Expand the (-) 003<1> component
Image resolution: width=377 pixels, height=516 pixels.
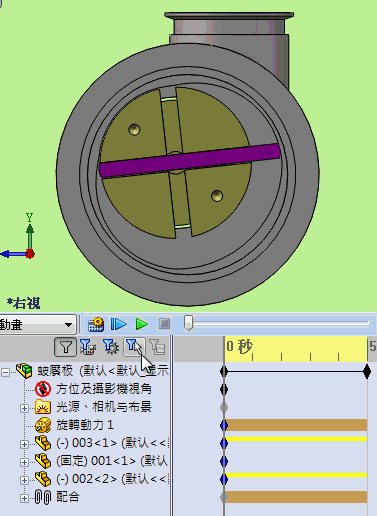[x=24, y=444]
